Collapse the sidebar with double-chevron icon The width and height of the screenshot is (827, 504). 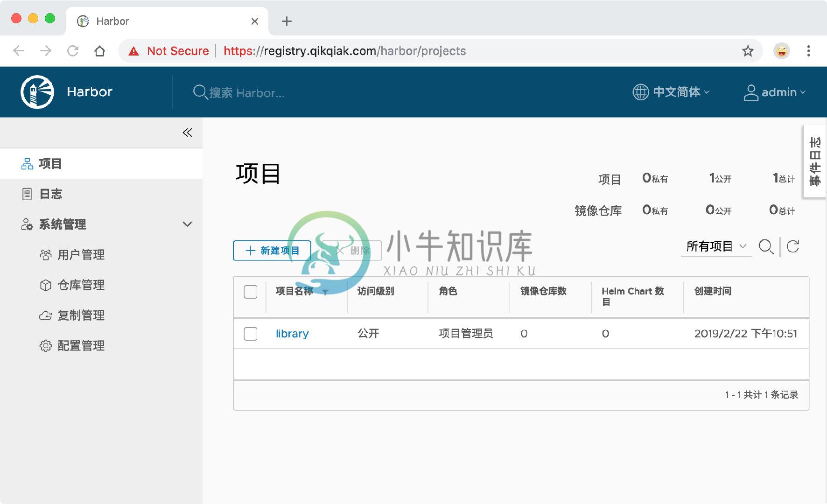187,133
